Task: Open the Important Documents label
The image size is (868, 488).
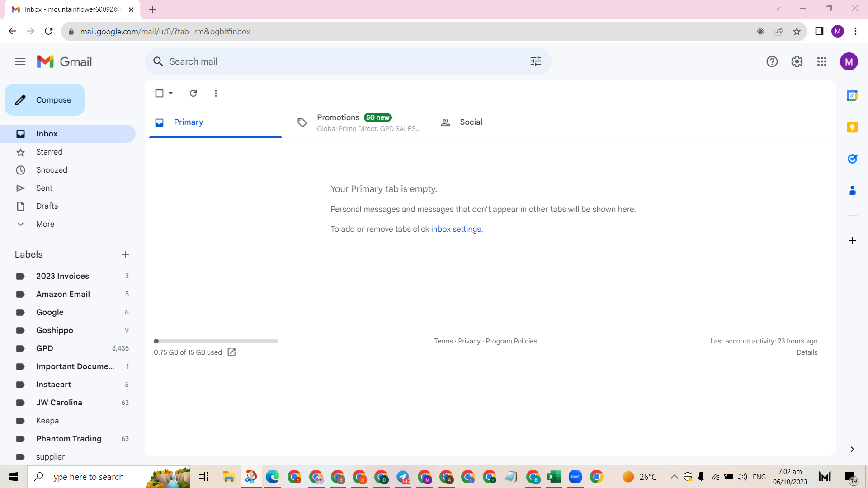Action: pos(68,366)
